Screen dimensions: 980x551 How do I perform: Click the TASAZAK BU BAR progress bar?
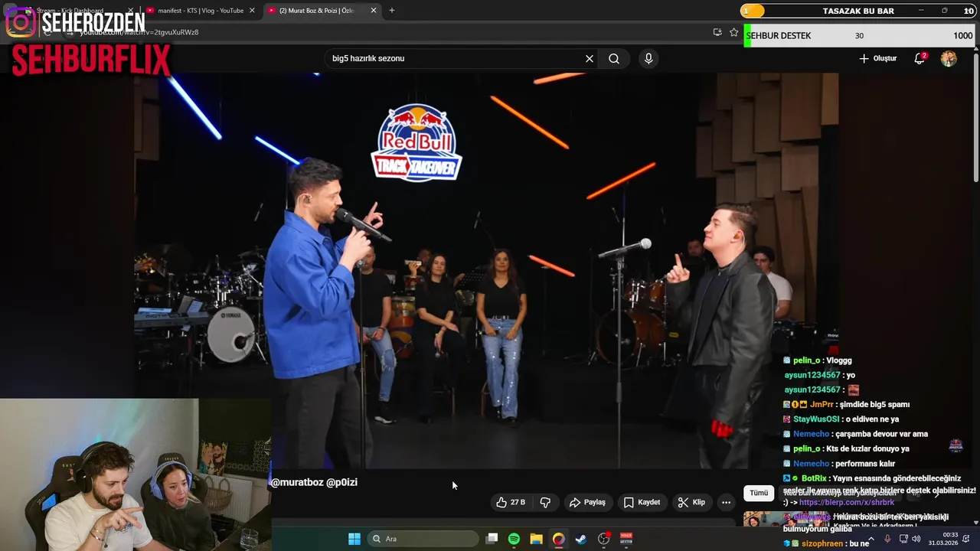[858, 11]
